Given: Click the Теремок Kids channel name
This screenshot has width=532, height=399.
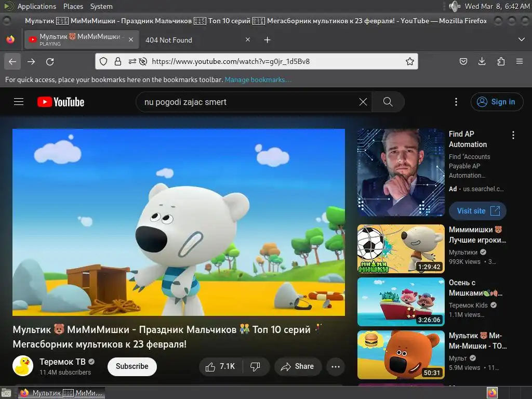Looking at the screenshot, I should [x=468, y=305].
